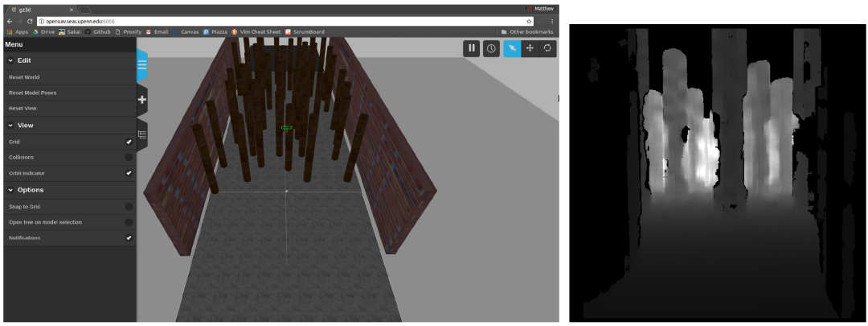
Task: Collapse the Edit section
Action: 10,60
